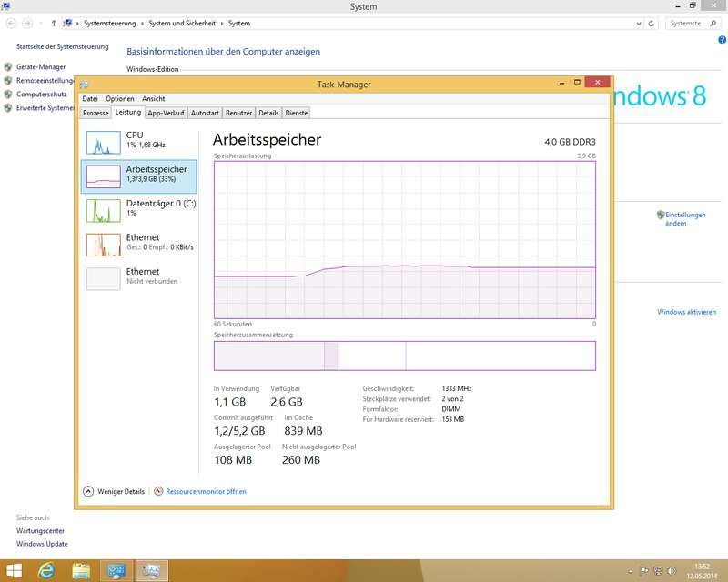This screenshot has width=728, height=582.
Task: Click Windows aktivieren link
Action: pos(686,312)
